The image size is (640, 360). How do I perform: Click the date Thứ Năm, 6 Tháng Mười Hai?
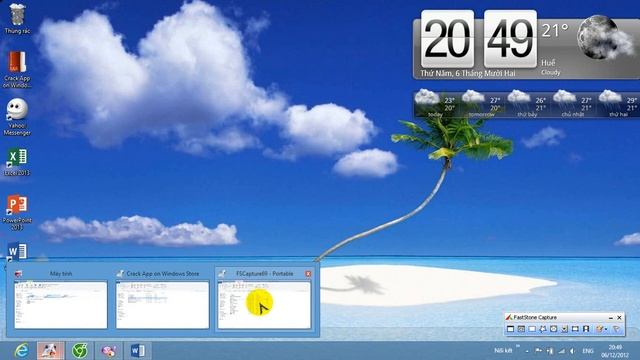[468, 73]
